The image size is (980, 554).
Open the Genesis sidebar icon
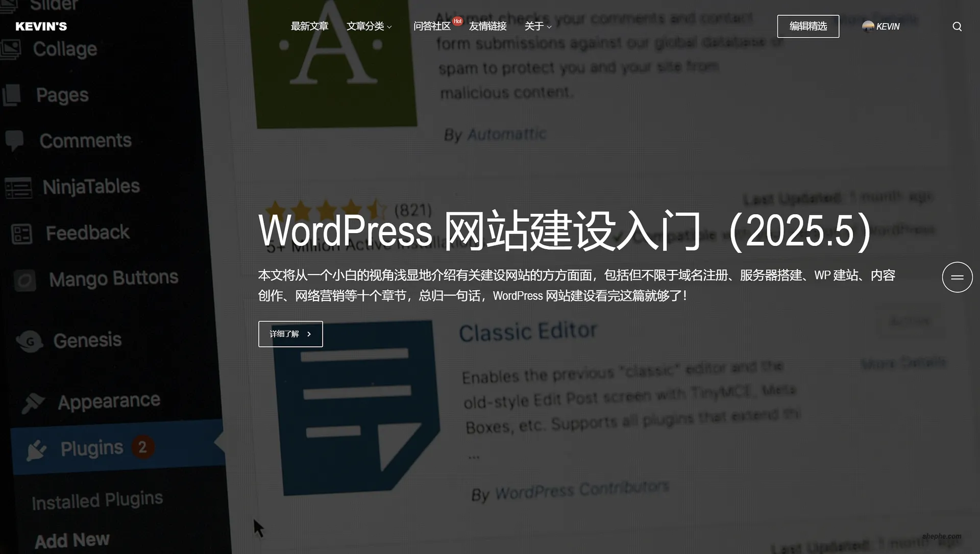click(29, 341)
